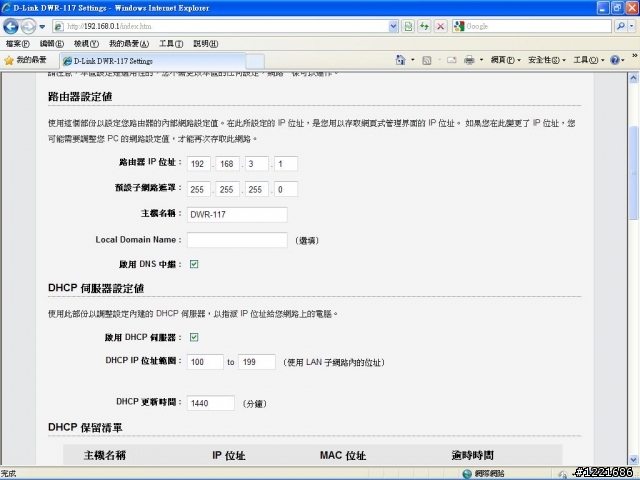Click subnet mask first octet field

pos(199,189)
